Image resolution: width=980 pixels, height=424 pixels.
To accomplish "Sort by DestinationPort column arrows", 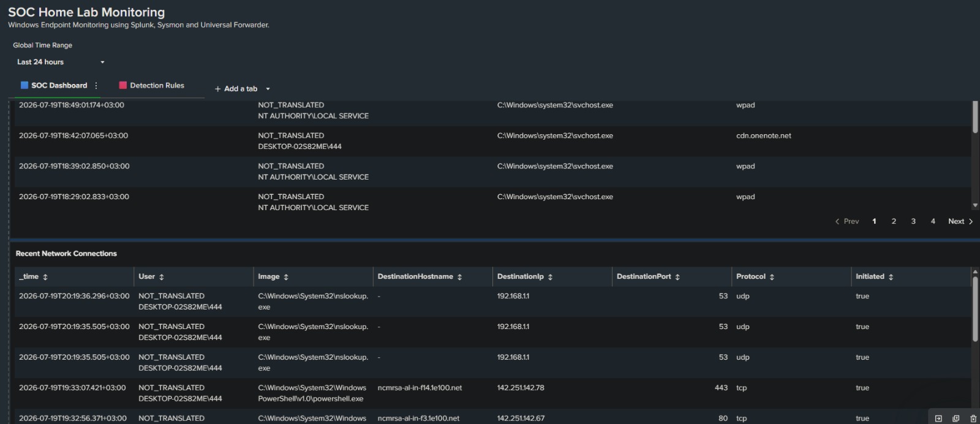I will click(677, 277).
